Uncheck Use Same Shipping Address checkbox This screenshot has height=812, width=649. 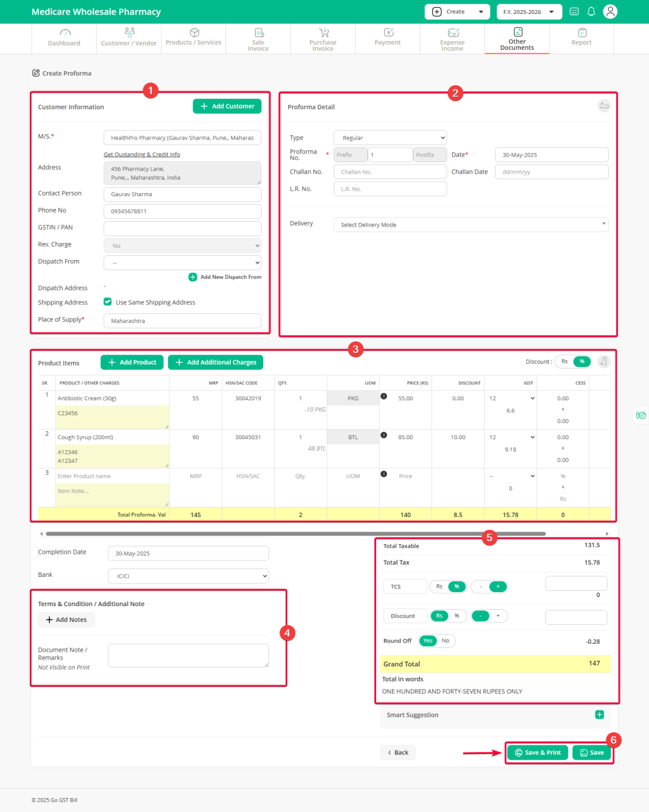[108, 302]
